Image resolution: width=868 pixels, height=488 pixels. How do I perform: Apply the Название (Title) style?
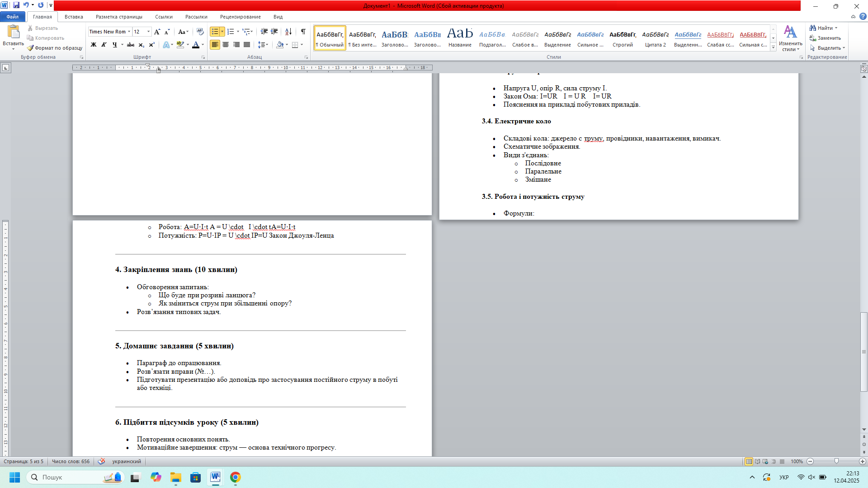[x=460, y=38]
